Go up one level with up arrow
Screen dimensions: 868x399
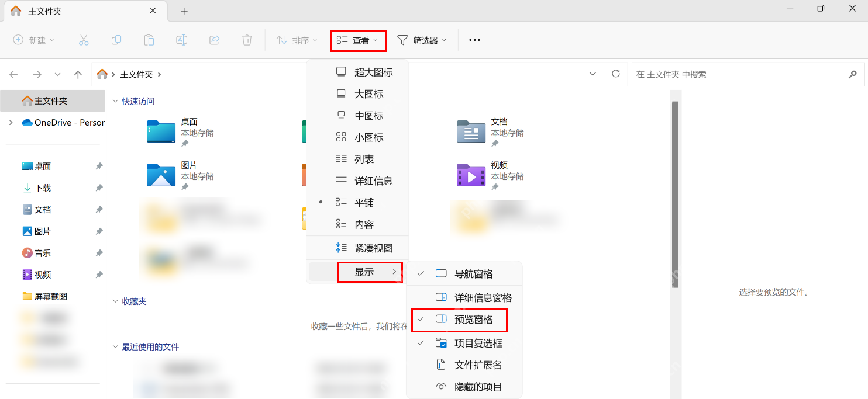point(78,74)
